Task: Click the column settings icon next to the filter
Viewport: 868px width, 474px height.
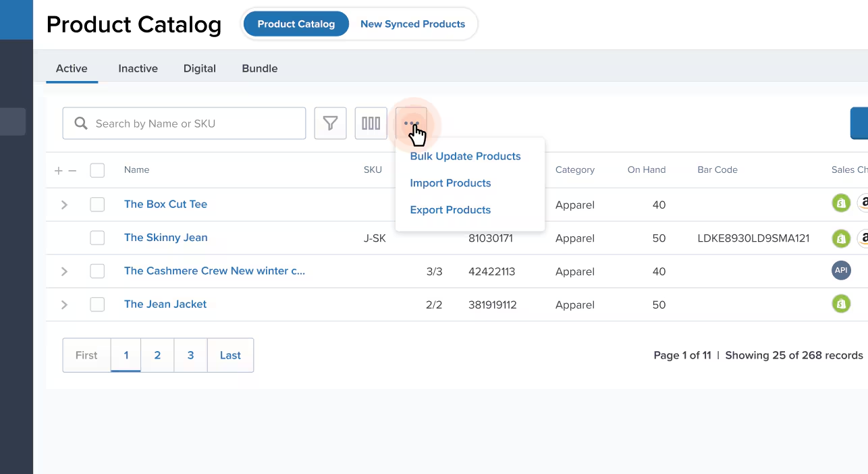Action: point(371,123)
